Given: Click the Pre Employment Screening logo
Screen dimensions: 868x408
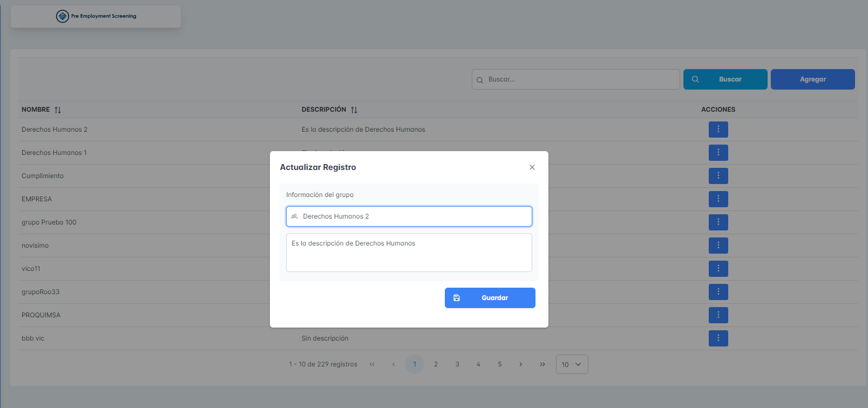Looking at the screenshot, I should click(96, 16).
